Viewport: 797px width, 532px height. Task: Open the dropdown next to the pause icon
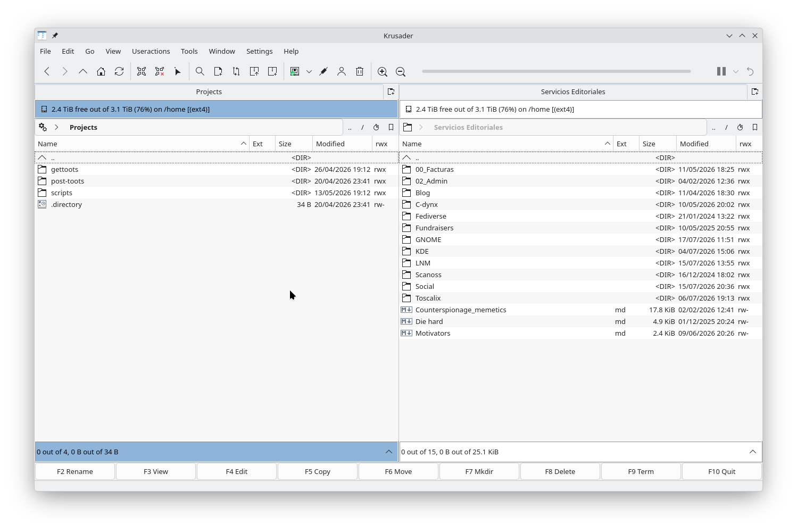click(x=736, y=71)
